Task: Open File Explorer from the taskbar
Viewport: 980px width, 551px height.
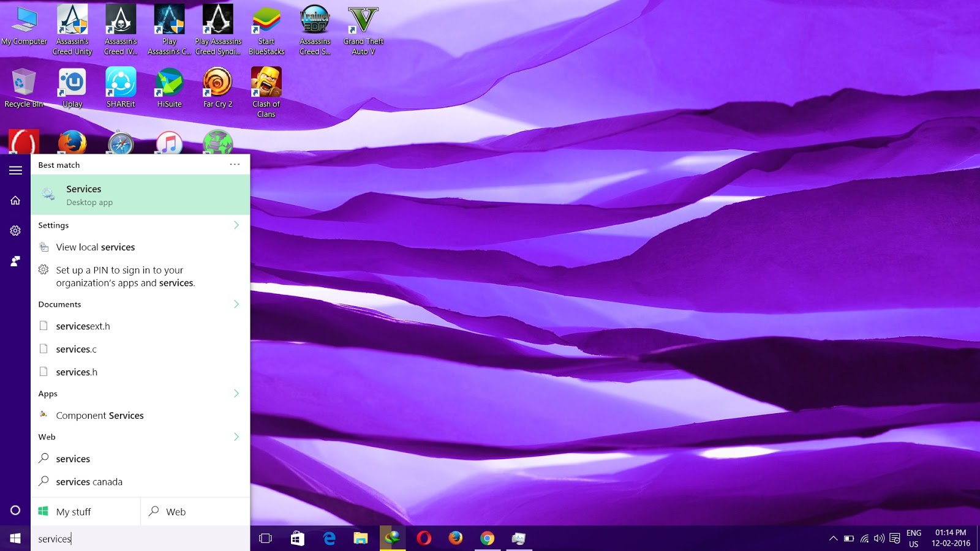Action: coord(361,539)
